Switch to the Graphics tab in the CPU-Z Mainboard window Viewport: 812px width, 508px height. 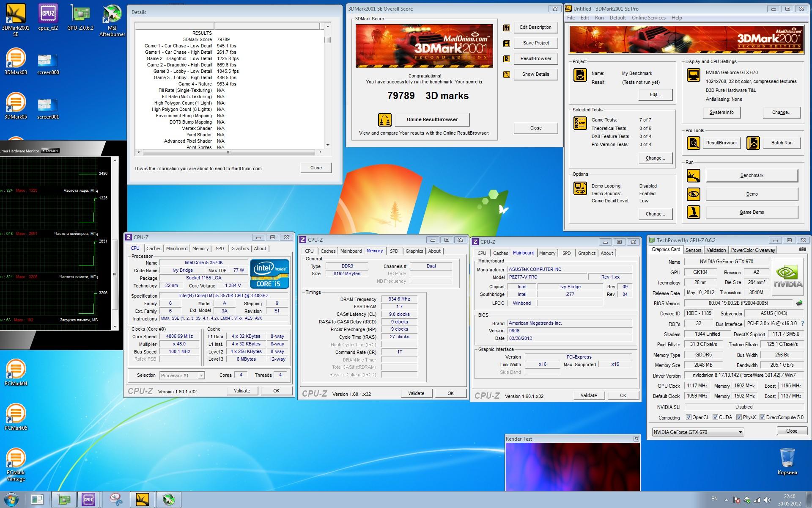coord(587,253)
